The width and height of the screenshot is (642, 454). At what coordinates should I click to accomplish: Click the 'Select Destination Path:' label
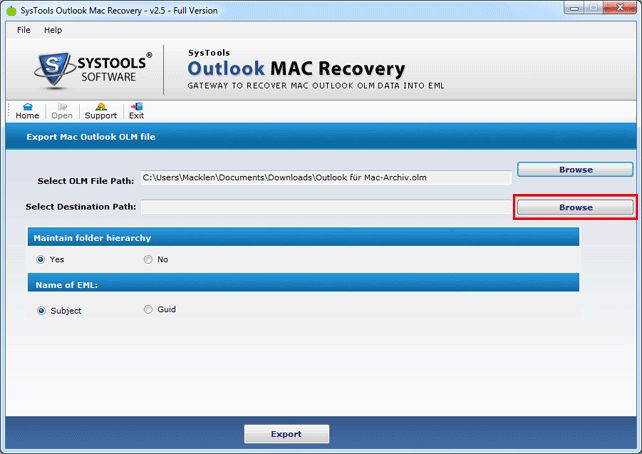(81, 207)
